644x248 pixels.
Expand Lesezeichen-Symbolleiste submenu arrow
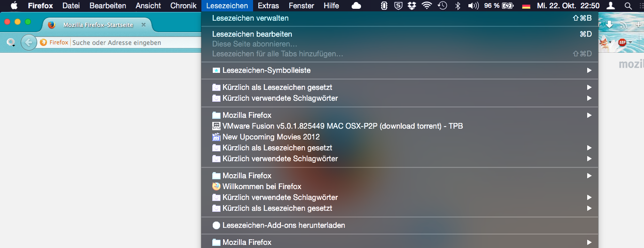coord(589,70)
